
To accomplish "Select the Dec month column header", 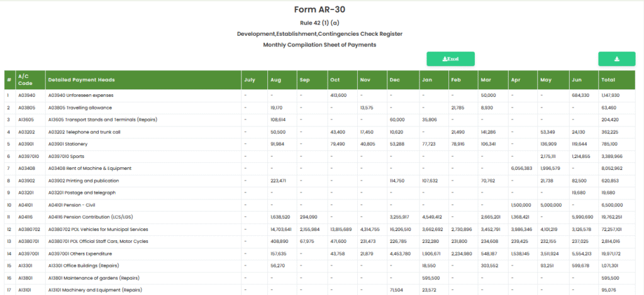I will [394, 80].
